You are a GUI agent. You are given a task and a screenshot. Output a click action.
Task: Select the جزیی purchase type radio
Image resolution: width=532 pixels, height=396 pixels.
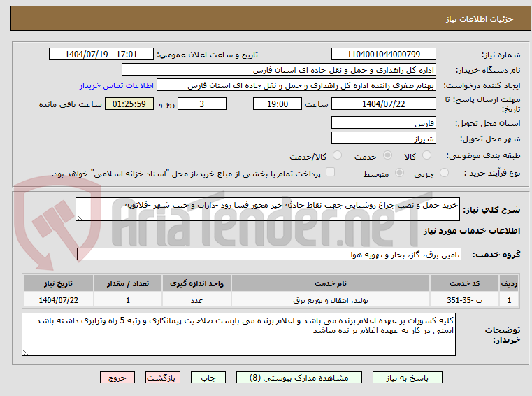[x=444, y=173]
